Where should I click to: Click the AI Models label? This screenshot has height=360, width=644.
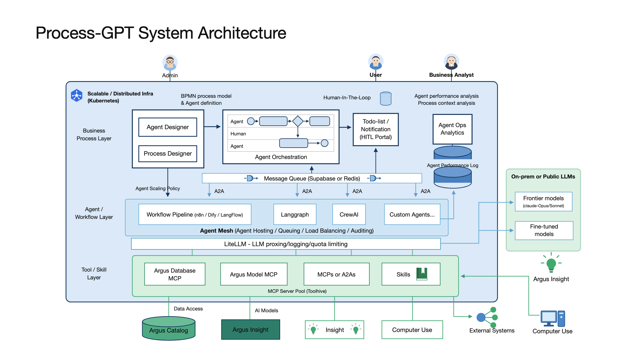pos(266,310)
